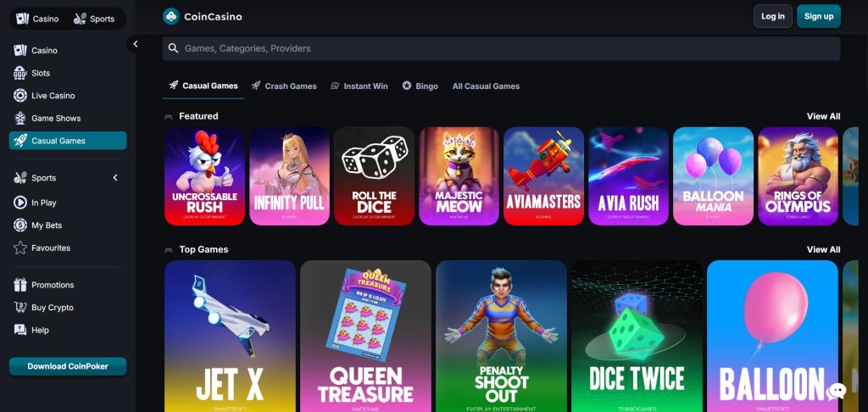868x412 pixels.
Task: Switch to the Sports mode toggle
Action: pos(94,19)
